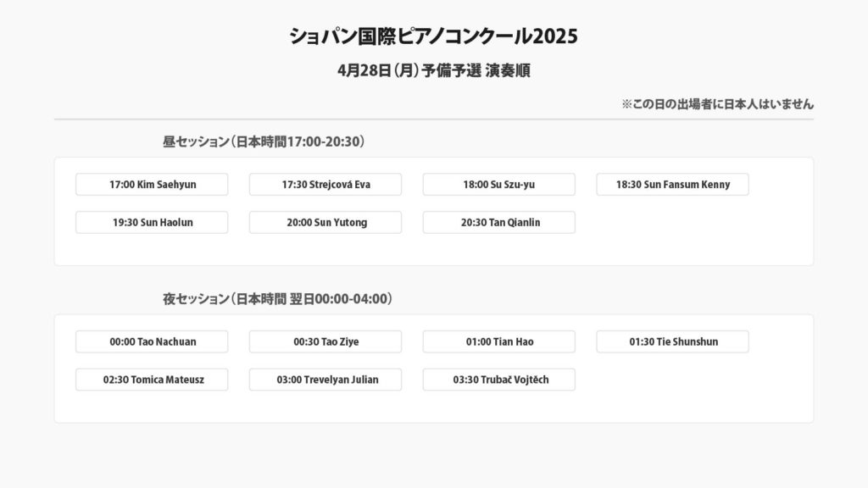
Task: Click the 4月28日(月) 予備予選 演奏順 subtitle
Action: tap(433, 71)
